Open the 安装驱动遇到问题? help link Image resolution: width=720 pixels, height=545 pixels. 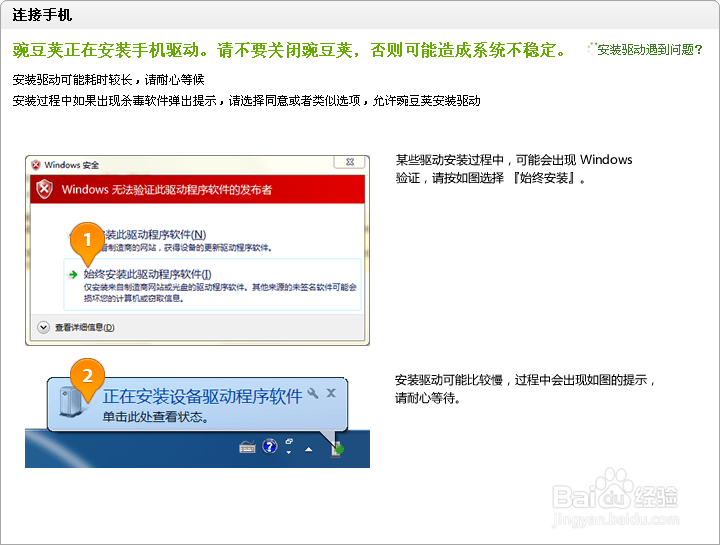click(x=650, y=50)
